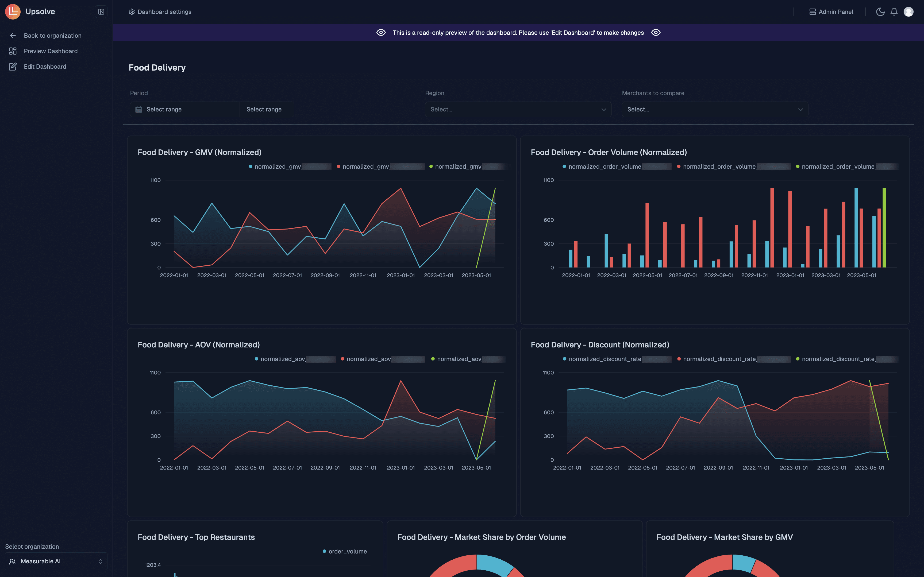This screenshot has height=577, width=924.
Task: Click the eye icon in the read-only banner
Action: 381,32
